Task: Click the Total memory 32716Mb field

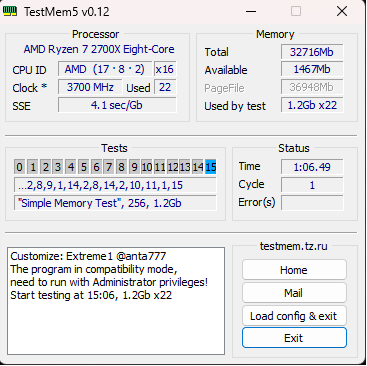Action: point(312,52)
